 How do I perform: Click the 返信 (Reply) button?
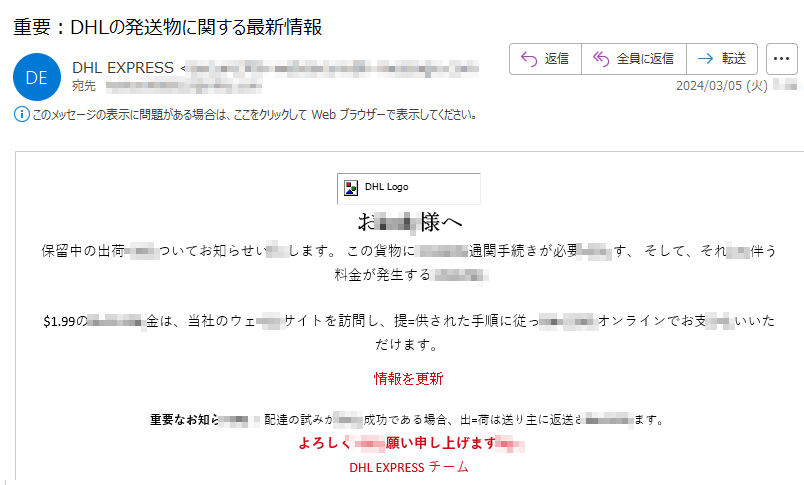(545, 59)
